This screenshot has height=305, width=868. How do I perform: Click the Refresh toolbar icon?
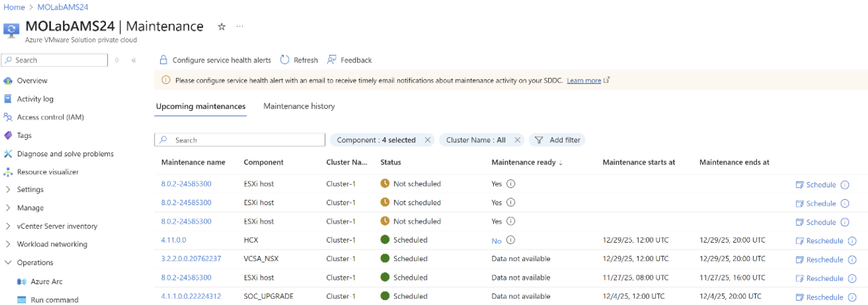point(285,60)
